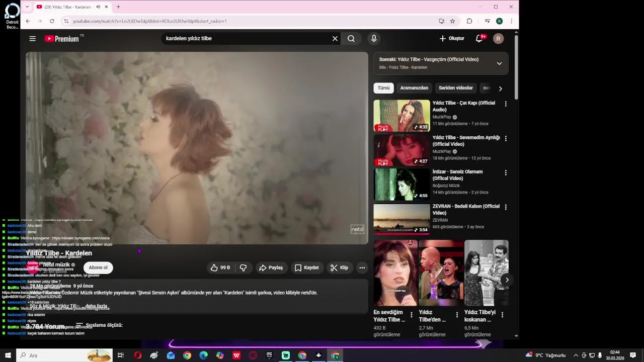Launch Opera from the taskbar
This screenshot has height=362, width=644.
(x=138, y=355)
